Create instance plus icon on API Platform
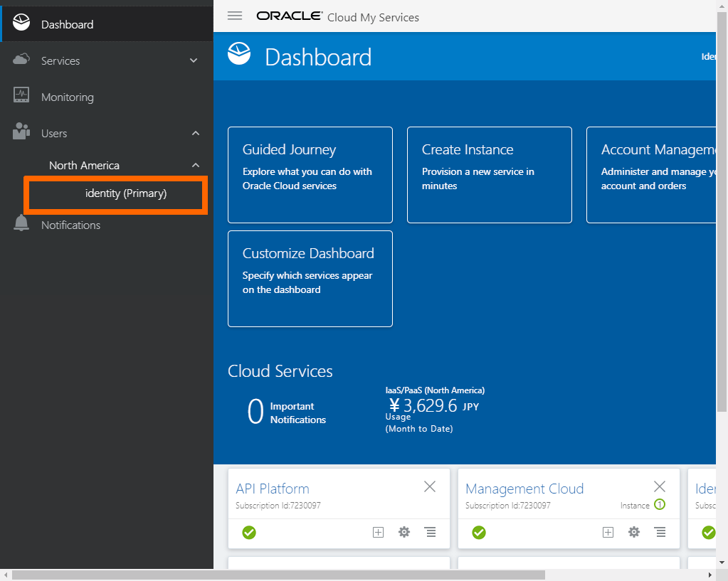The image size is (728, 581). 379,532
